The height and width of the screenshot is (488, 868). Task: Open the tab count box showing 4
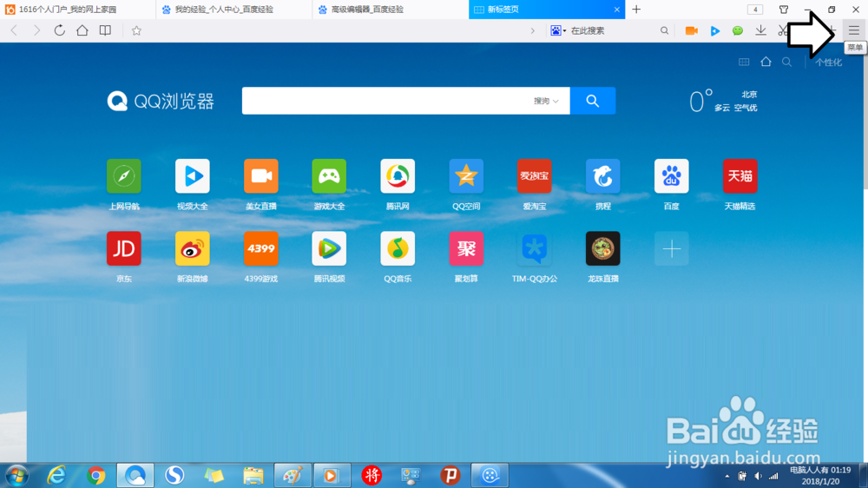[755, 10]
